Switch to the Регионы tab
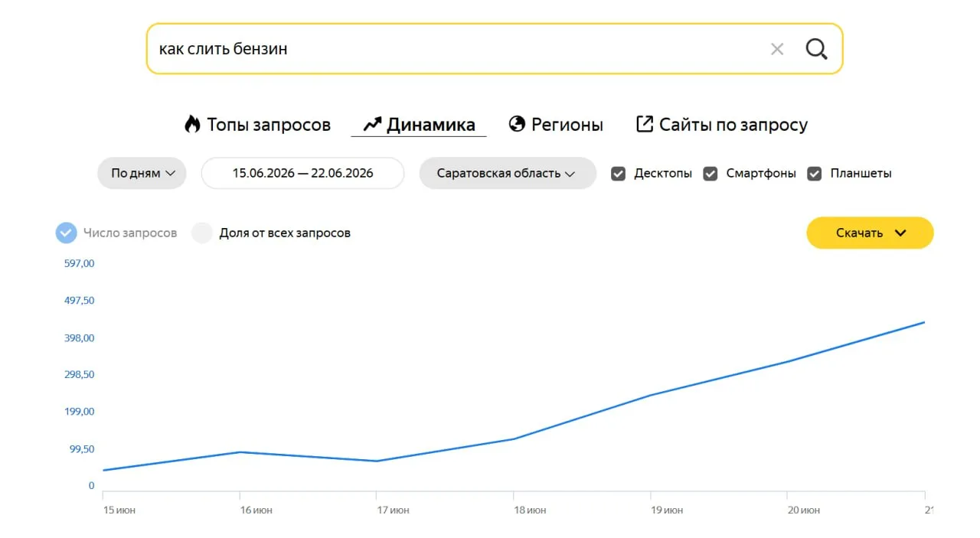The height and width of the screenshot is (538, 980). pyautogui.click(x=556, y=125)
